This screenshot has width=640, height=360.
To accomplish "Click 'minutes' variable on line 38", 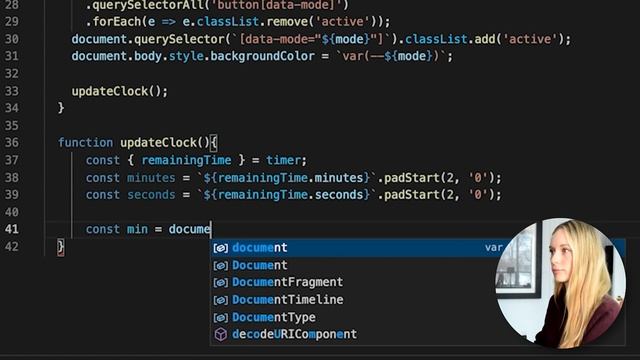I will (x=151, y=178).
